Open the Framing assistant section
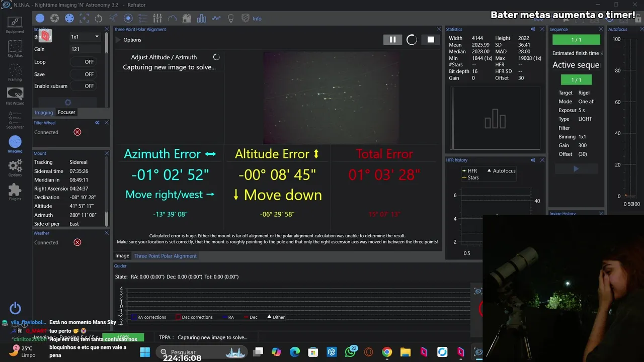Screen dimensions: 644x362 (15, 72)
